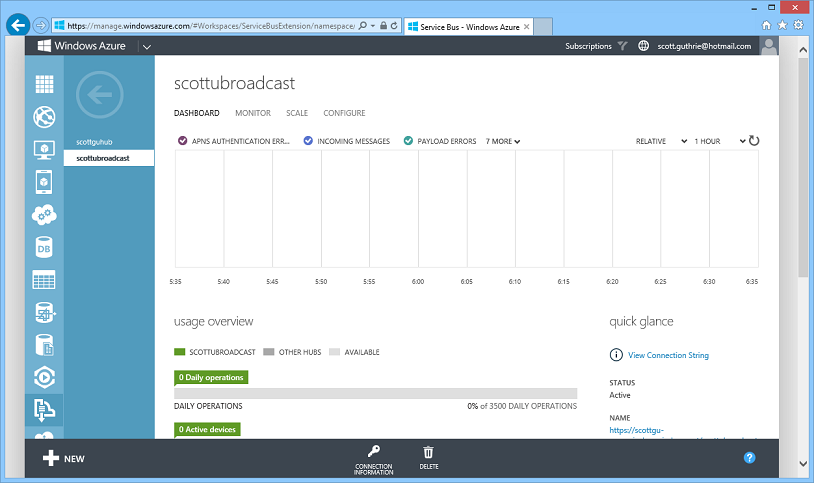
Task: Switch to the SCALE tab
Action: point(297,113)
